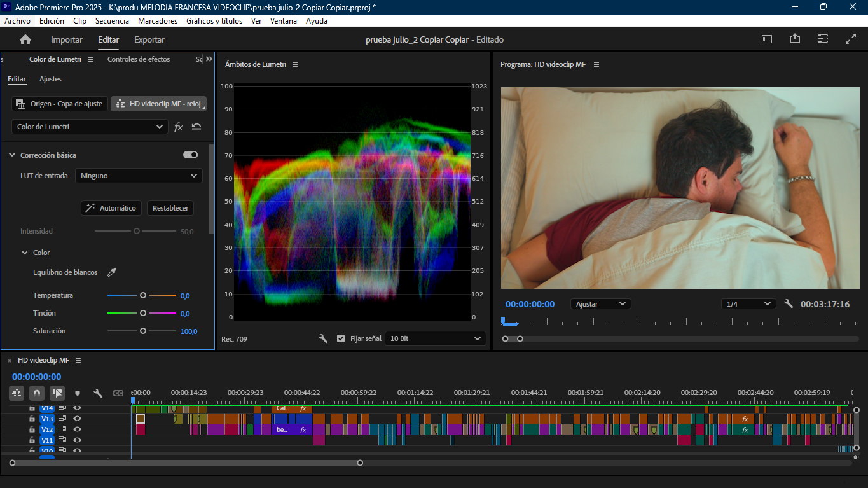Click the Home icon in the header
868x488 pixels.
25,39
